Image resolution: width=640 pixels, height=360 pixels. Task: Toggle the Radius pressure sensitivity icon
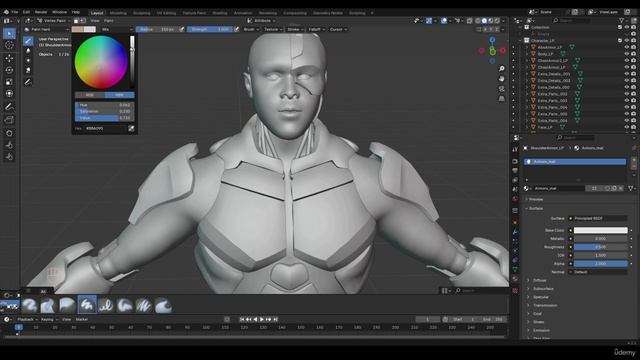pos(182,29)
